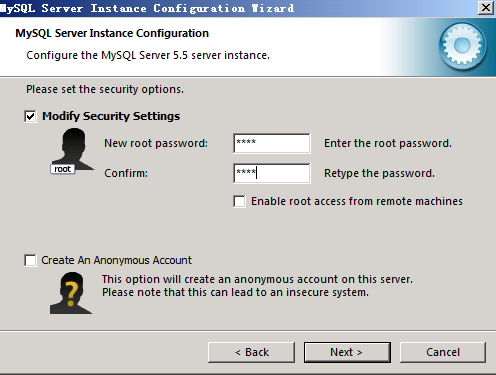Go to the Next wizard step
496x375 pixels.
pos(347,352)
